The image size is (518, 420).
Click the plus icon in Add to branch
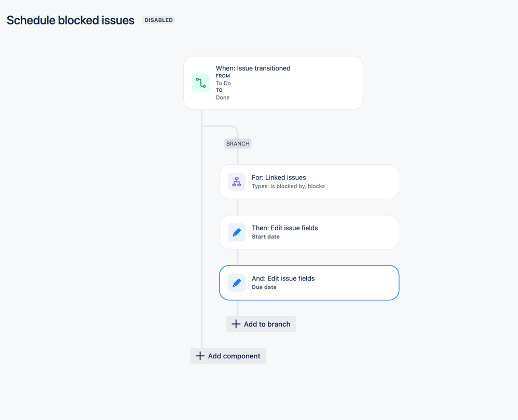236,324
